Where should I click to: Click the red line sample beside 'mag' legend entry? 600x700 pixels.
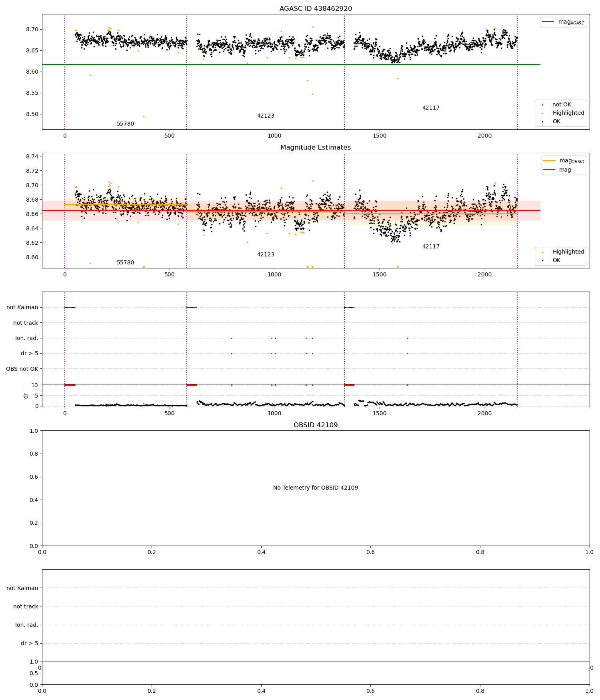[550, 170]
